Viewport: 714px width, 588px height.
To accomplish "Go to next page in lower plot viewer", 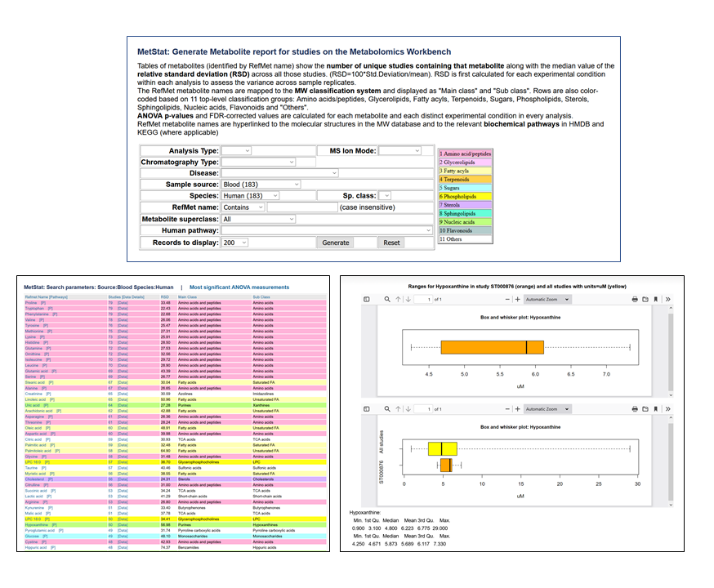I will 408,409.
